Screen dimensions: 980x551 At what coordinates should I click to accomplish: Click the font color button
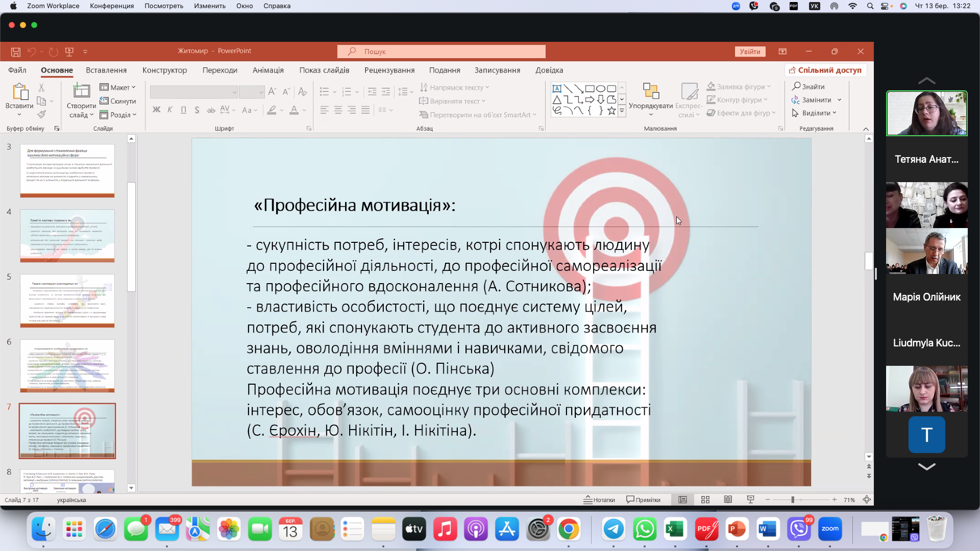(x=294, y=110)
